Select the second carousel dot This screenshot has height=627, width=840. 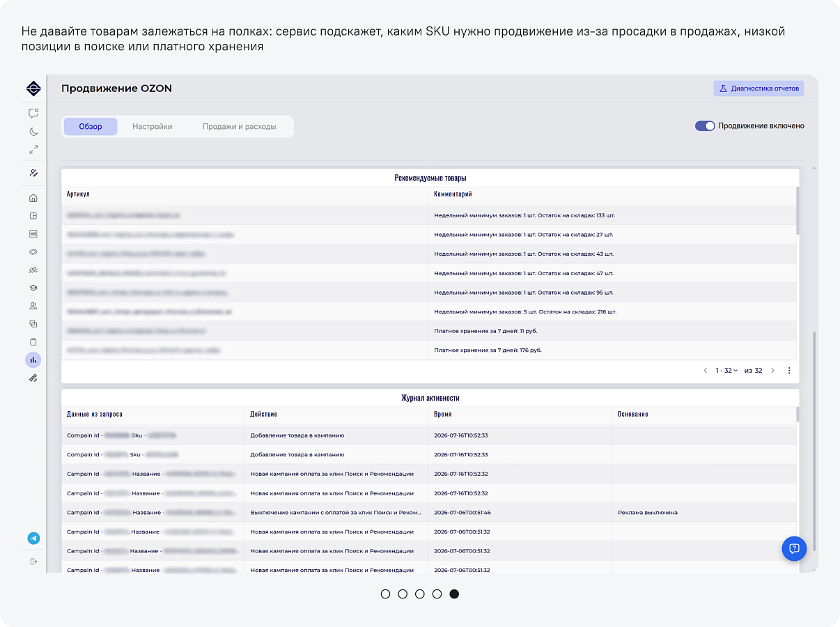click(403, 594)
